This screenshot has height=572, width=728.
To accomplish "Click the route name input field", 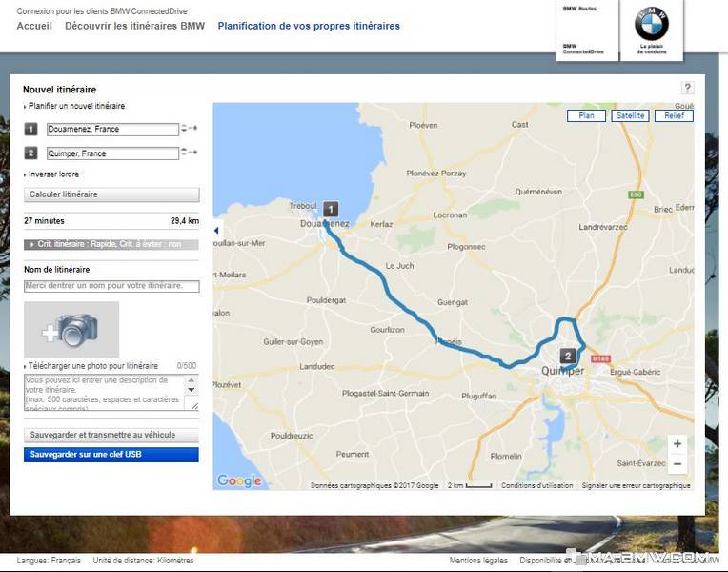I will coord(111,286).
